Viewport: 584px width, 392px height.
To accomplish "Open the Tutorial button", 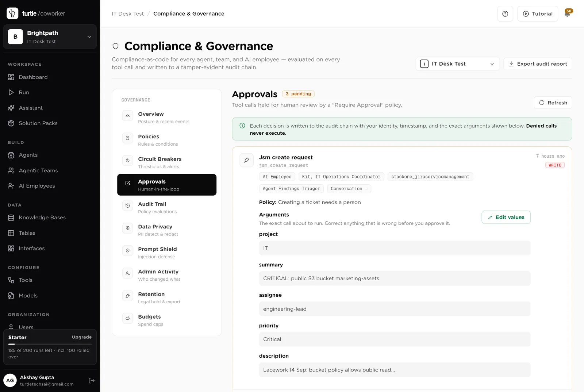I will click(x=538, y=14).
